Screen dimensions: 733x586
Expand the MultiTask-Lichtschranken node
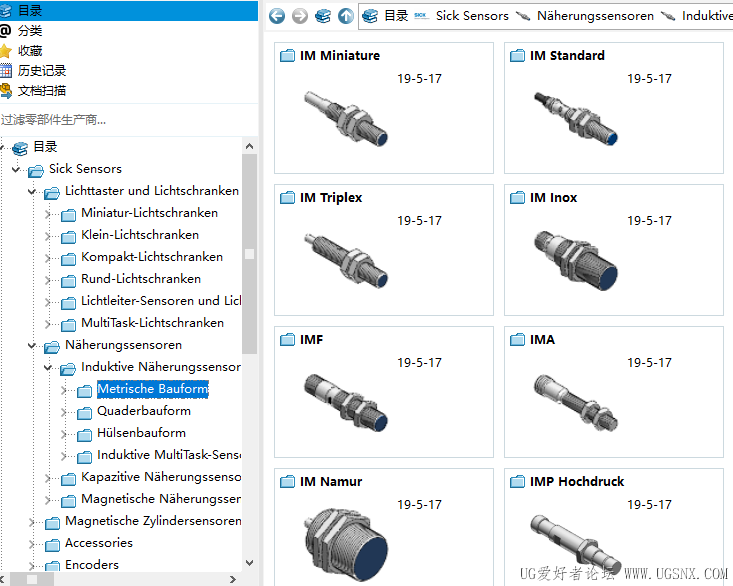click(x=48, y=324)
